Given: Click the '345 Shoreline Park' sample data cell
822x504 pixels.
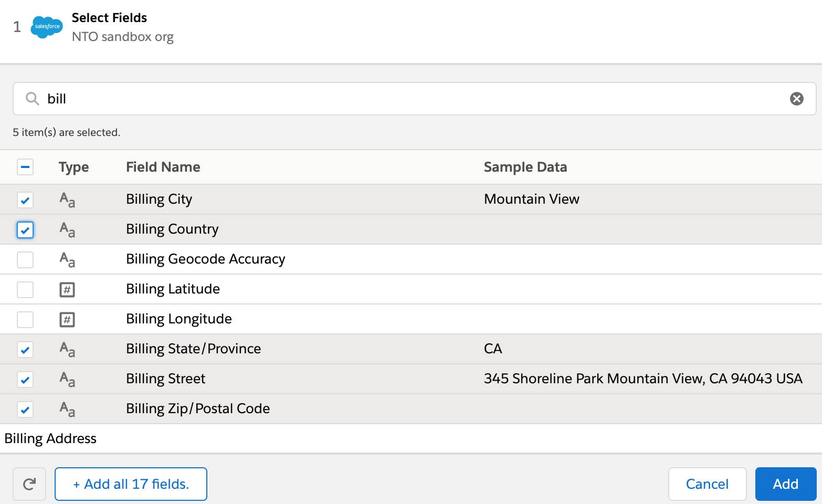Looking at the screenshot, I should pos(643,379).
